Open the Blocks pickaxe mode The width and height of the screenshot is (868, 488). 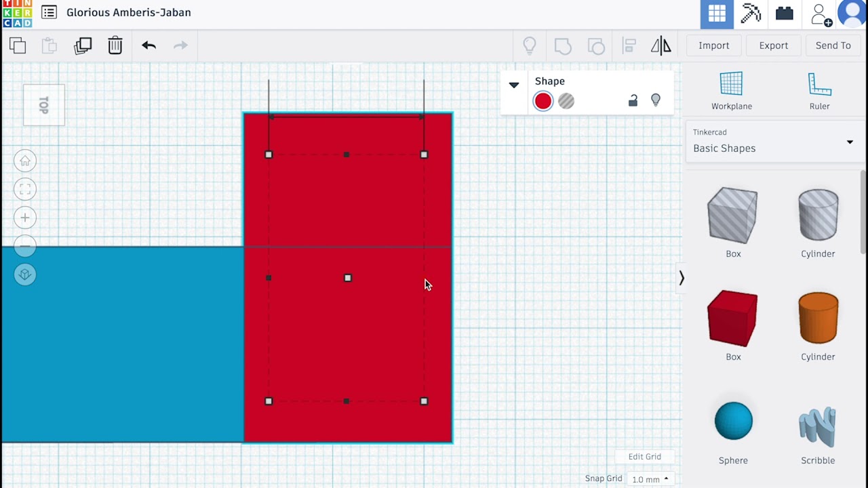751,14
